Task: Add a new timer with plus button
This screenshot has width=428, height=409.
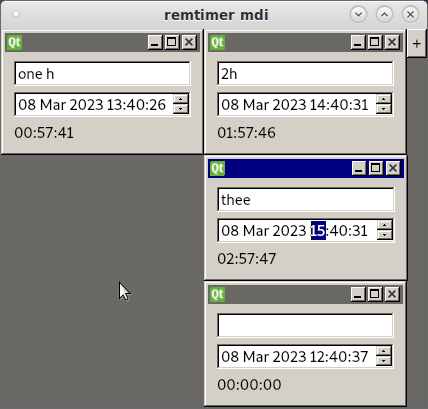Action: [416, 43]
